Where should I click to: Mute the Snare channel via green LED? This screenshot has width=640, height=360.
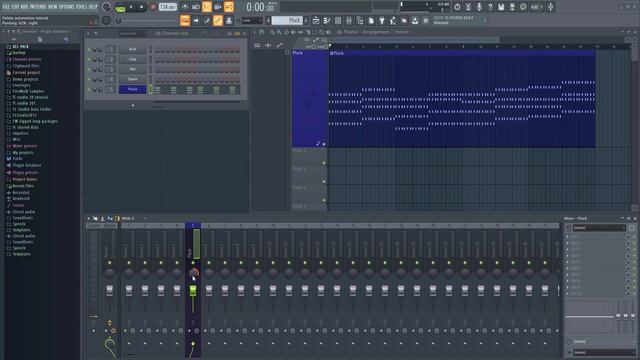click(89, 79)
